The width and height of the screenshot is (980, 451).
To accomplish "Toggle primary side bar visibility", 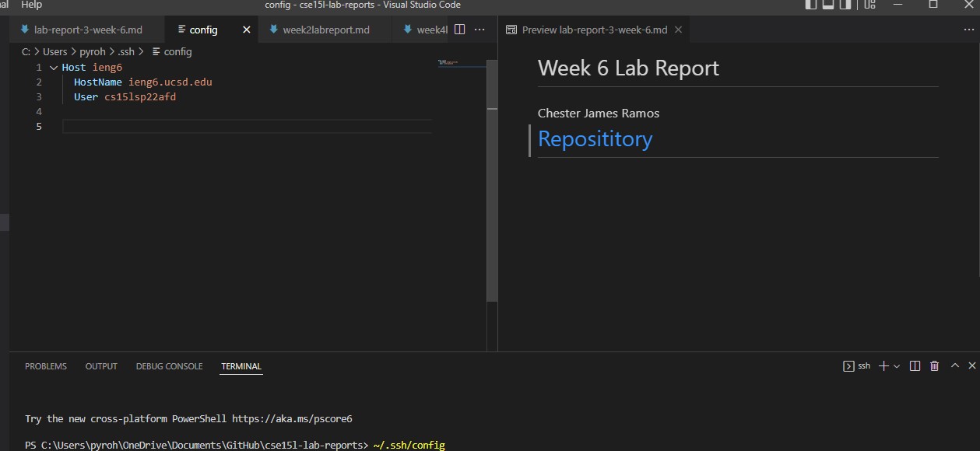I will coord(811,5).
